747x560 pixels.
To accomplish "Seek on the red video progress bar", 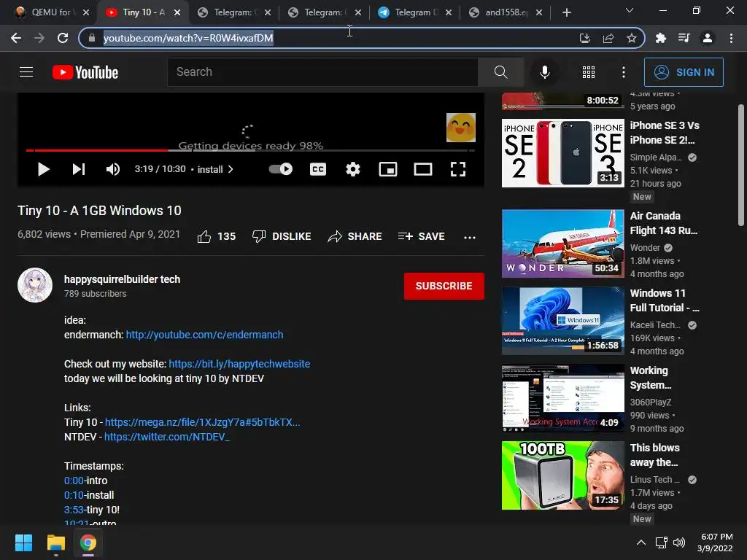I will click(x=97, y=150).
